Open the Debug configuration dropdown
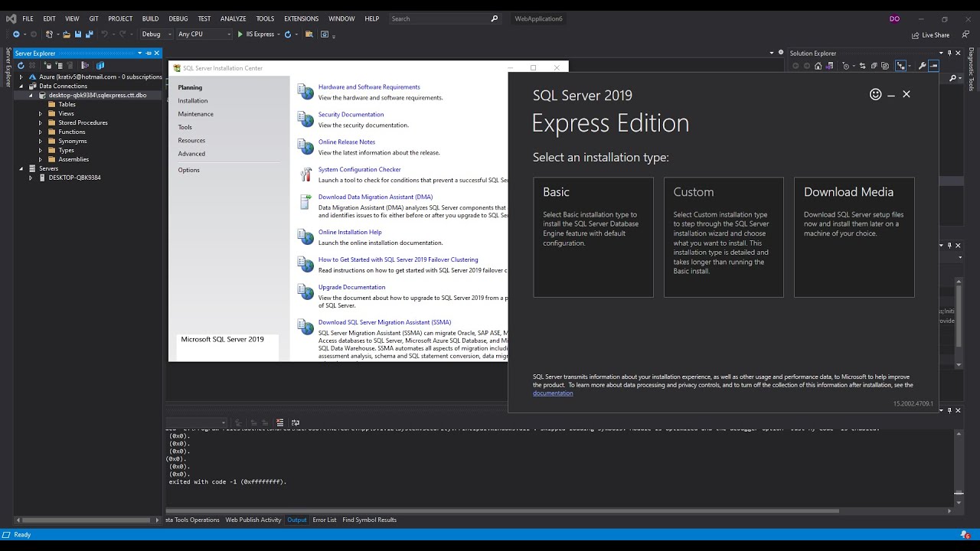 tap(156, 34)
